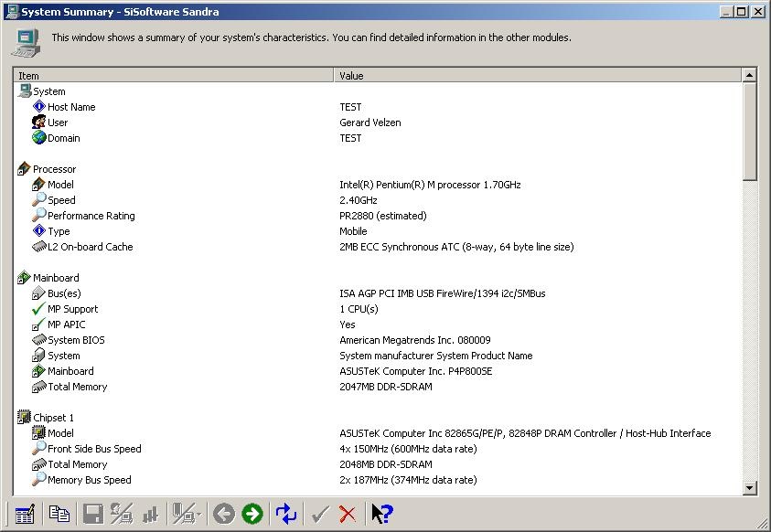Click the Host Name info icon
Screen dimensions: 771x532
click(38, 106)
